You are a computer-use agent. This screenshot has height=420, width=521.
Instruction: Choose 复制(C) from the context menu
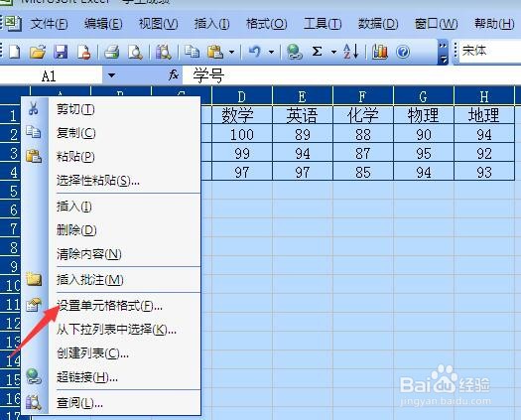point(111,133)
